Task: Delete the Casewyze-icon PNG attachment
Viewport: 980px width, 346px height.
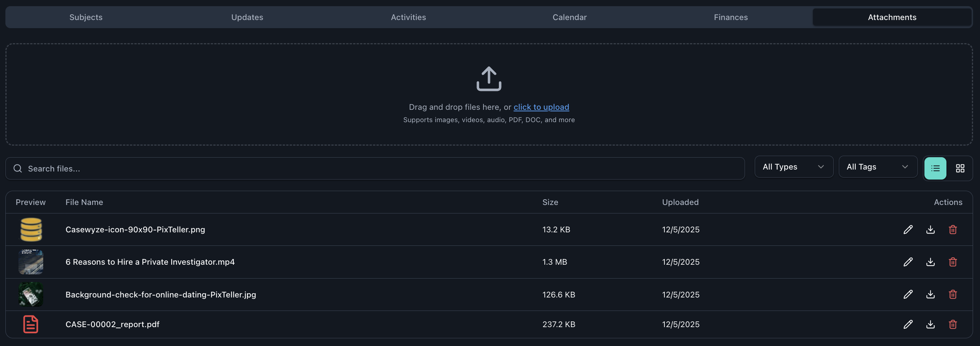Action: point(953,230)
